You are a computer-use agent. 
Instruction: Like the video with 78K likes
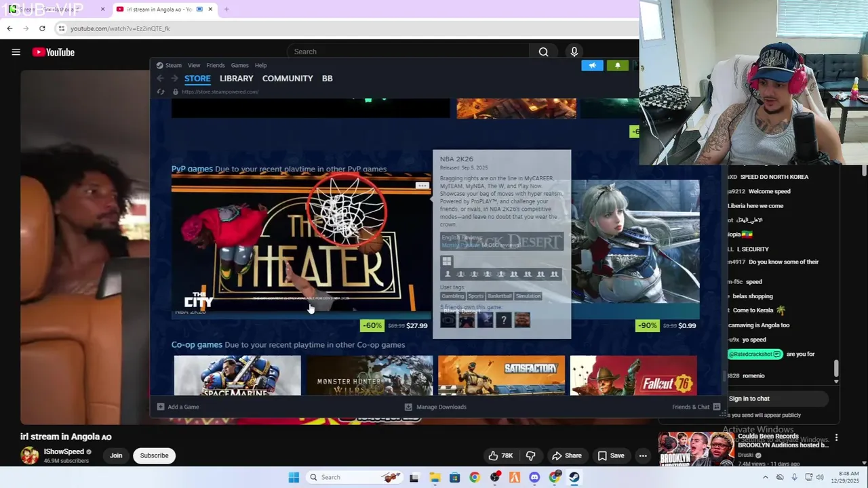(x=500, y=455)
